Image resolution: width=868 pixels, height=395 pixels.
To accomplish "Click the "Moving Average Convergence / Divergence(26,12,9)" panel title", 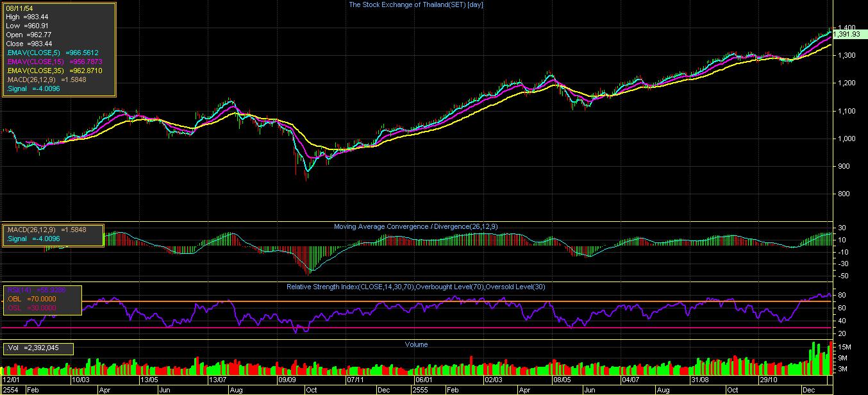I will tap(415, 226).
